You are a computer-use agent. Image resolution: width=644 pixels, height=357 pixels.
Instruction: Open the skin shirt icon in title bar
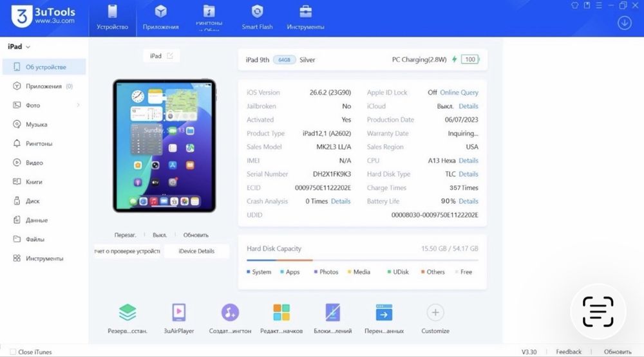click(574, 5)
